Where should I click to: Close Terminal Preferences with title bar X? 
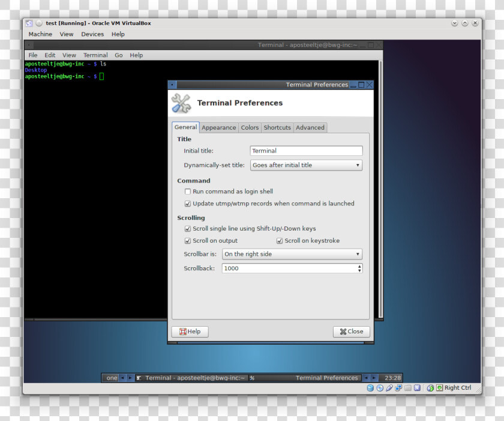click(370, 85)
